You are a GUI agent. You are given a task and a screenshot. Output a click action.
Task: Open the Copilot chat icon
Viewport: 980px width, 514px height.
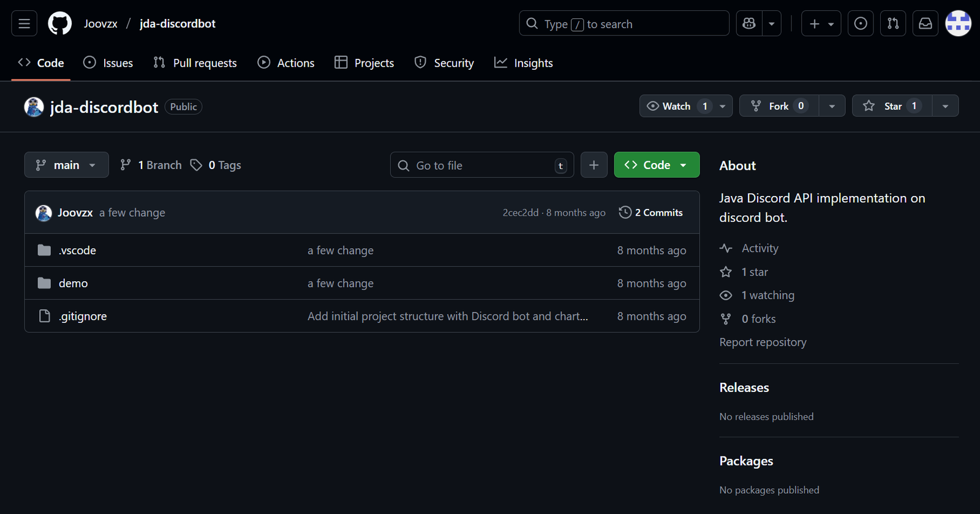(748, 24)
